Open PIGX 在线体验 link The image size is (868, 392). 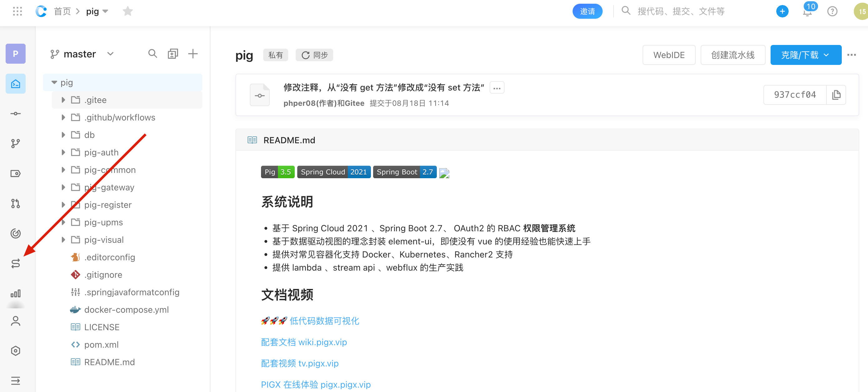(316, 385)
